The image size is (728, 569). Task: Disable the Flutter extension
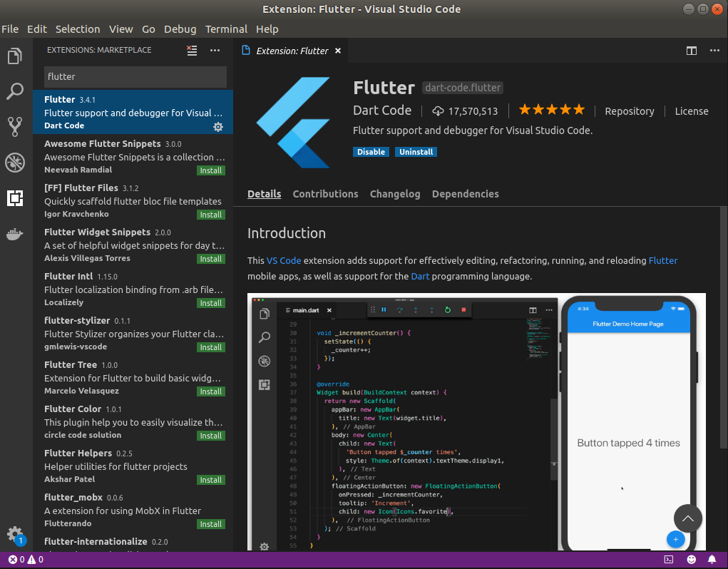371,152
